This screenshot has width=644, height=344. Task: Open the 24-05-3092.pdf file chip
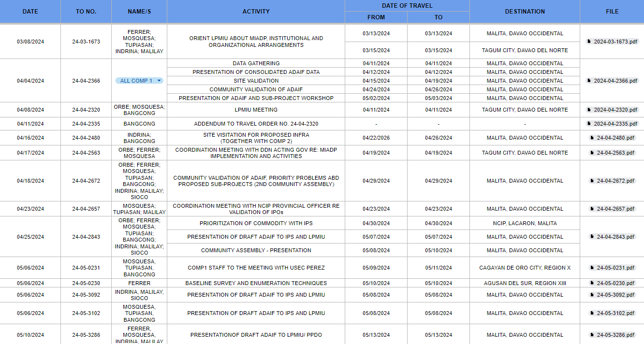612,295
